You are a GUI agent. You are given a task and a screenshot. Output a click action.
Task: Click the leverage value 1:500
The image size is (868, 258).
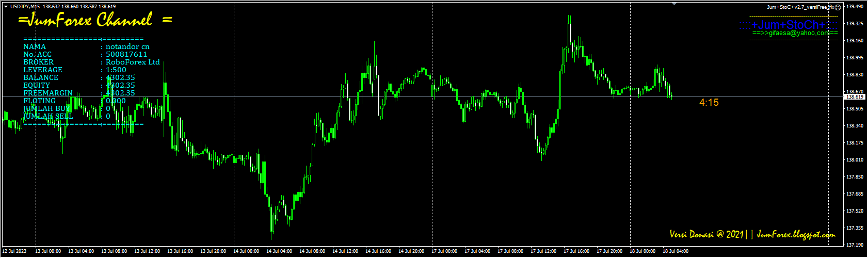click(x=116, y=70)
